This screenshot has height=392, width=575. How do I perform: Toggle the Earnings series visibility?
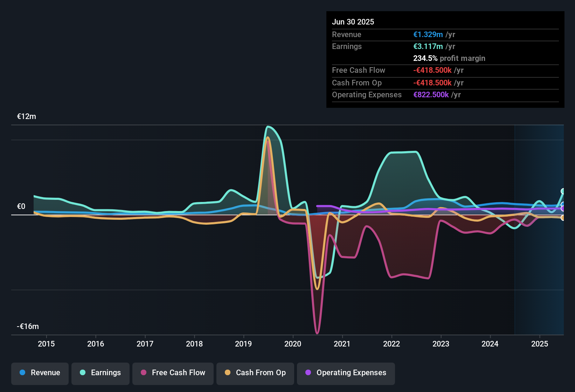point(101,373)
